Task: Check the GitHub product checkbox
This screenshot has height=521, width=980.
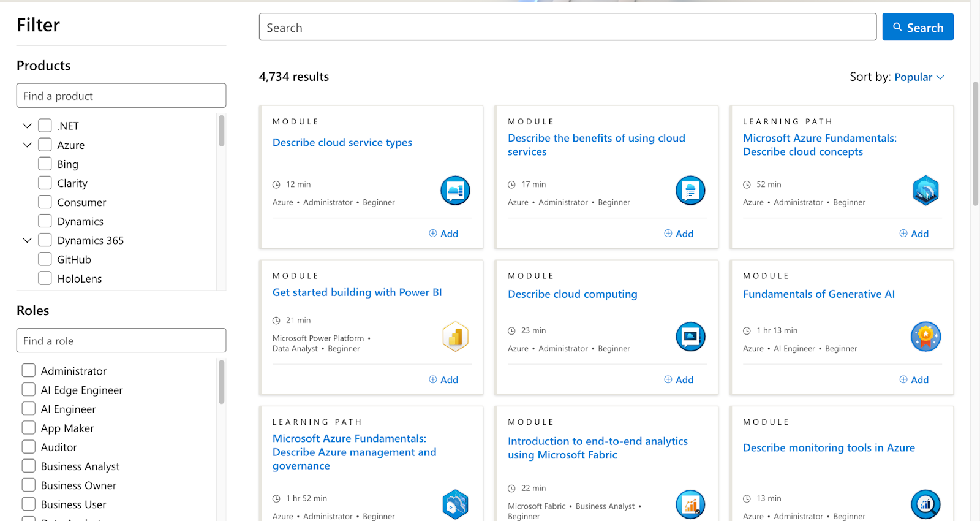Action: 45,259
